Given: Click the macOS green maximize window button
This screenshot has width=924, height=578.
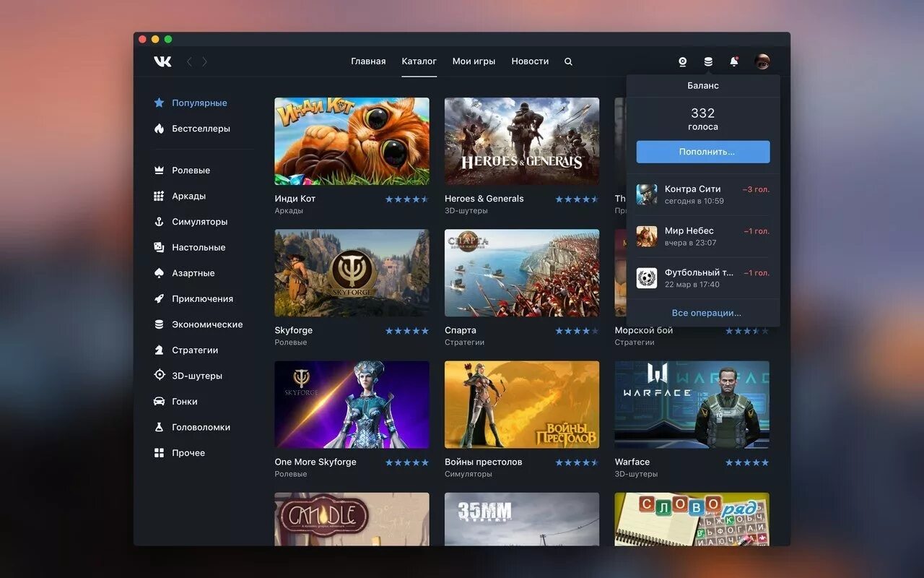Looking at the screenshot, I should pos(168,39).
